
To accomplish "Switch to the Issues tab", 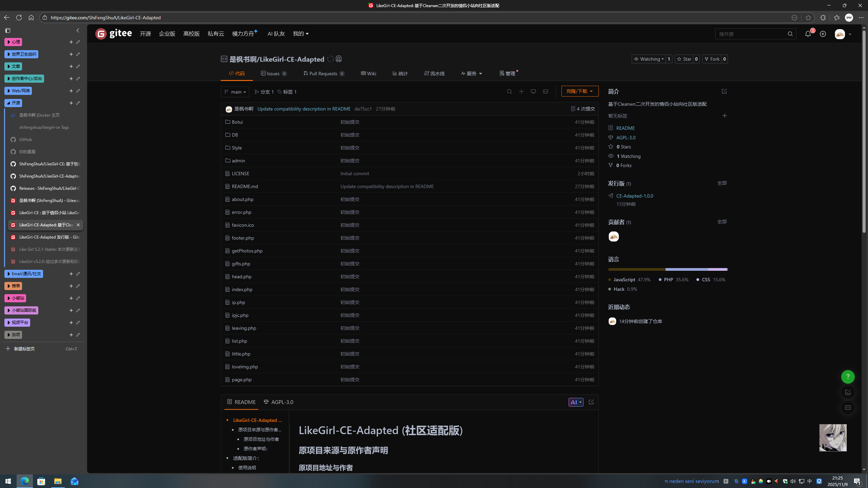I will pyautogui.click(x=274, y=74).
